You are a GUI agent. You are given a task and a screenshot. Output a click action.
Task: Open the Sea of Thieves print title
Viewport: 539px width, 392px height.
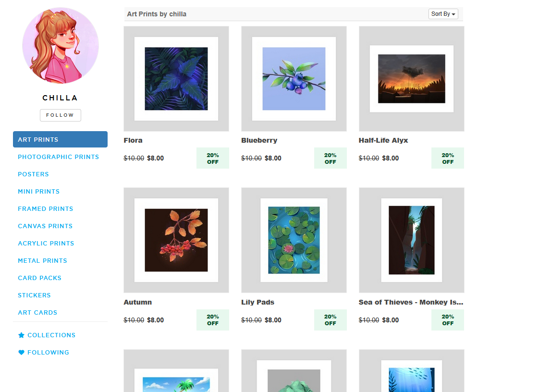[411, 302]
